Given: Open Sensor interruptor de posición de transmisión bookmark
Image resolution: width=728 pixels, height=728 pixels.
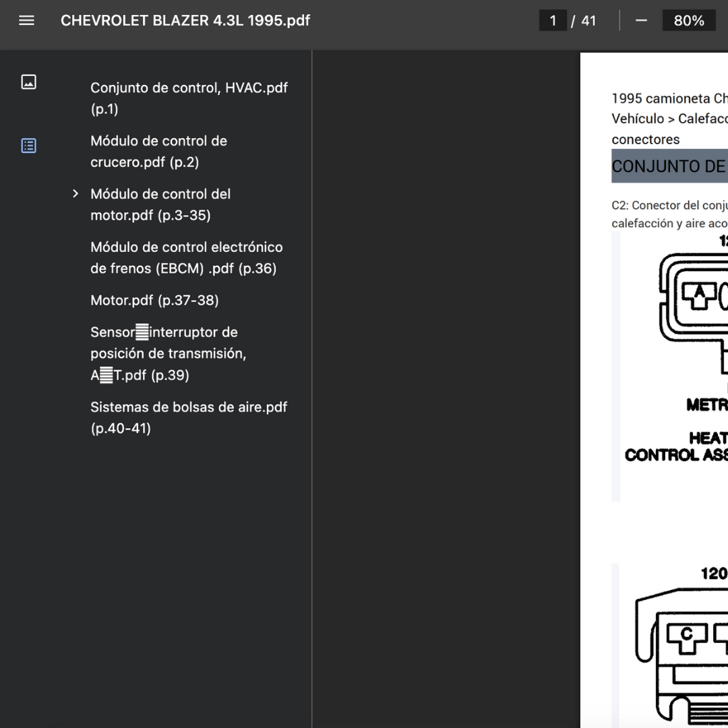Looking at the screenshot, I should click(x=168, y=353).
